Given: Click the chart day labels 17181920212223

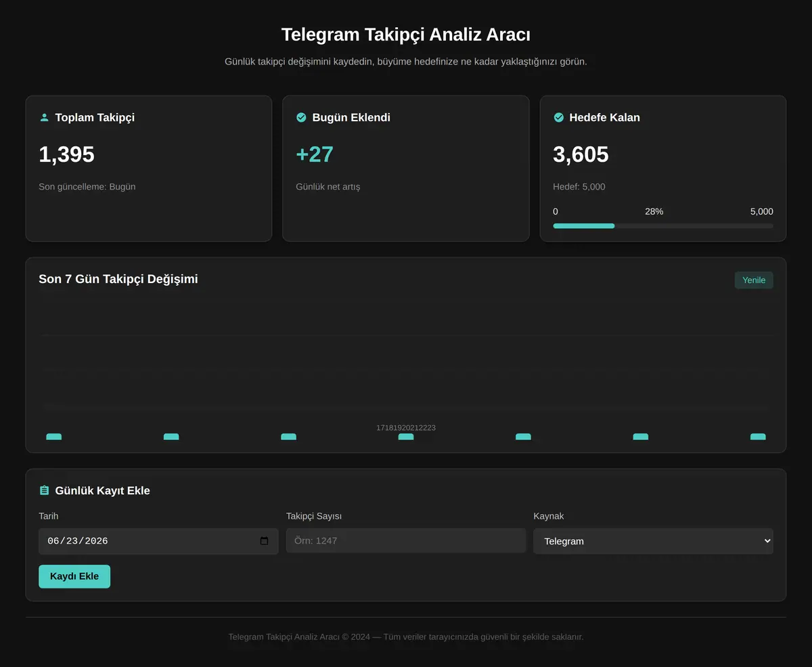Looking at the screenshot, I should tap(406, 428).
